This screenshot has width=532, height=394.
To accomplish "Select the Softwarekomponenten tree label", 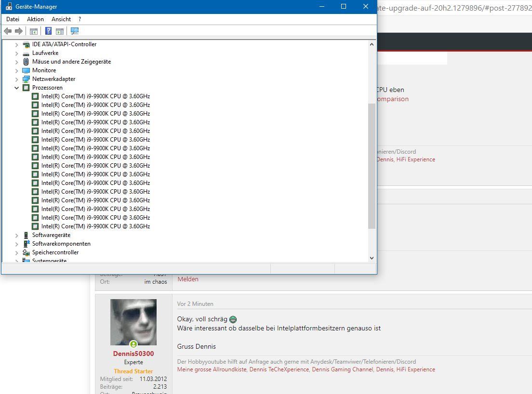I will (x=61, y=244).
